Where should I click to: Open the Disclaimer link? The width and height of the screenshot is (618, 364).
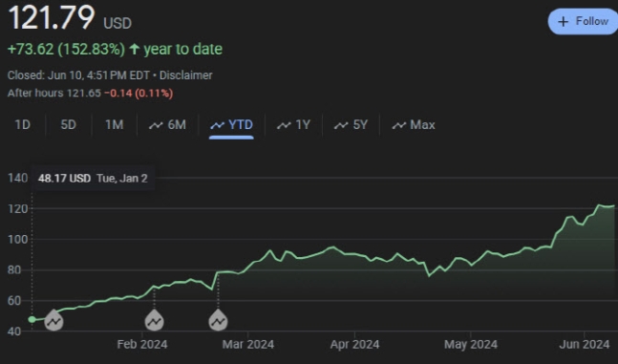[185, 75]
